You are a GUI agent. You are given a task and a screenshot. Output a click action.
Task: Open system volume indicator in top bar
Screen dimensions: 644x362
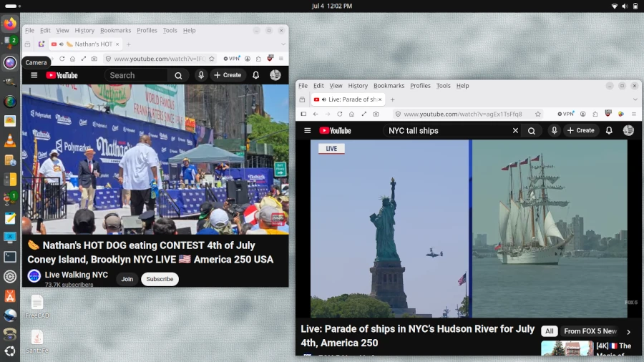625,6
